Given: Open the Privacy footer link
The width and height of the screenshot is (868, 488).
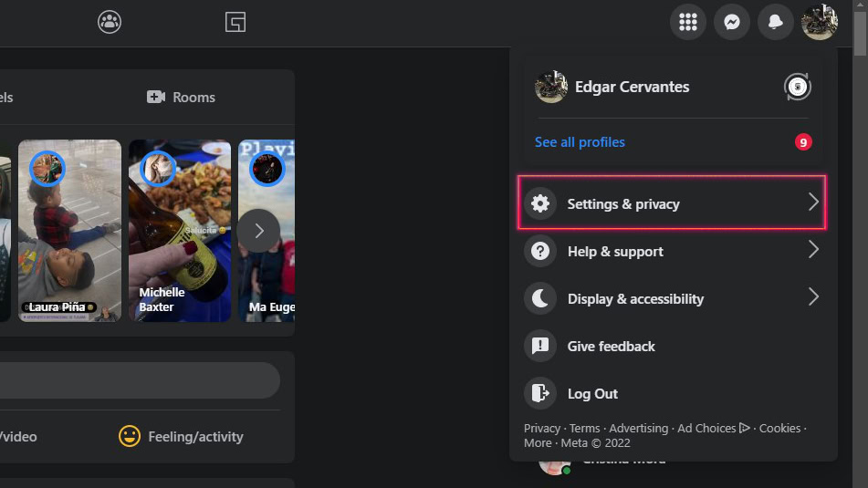Looking at the screenshot, I should coord(542,428).
